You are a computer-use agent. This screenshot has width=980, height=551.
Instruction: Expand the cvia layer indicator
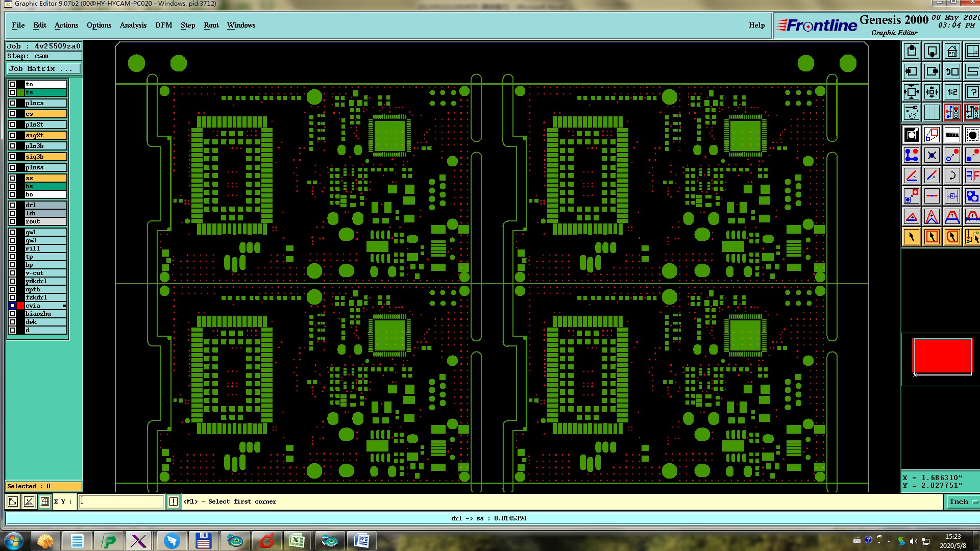(64, 306)
